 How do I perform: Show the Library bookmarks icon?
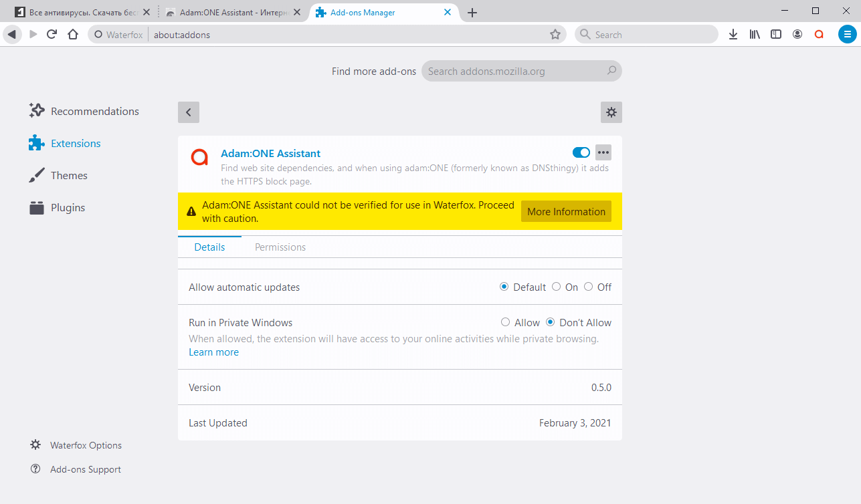coord(755,34)
